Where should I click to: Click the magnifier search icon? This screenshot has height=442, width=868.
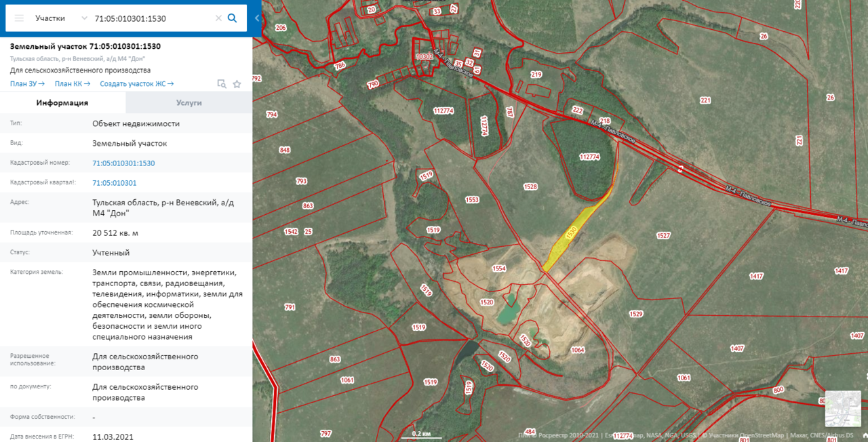coord(232,18)
